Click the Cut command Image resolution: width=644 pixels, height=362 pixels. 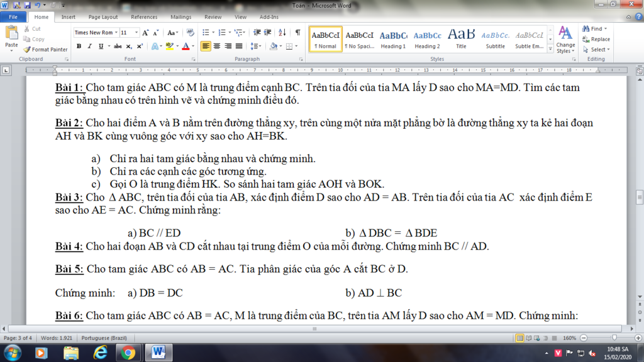click(x=33, y=29)
